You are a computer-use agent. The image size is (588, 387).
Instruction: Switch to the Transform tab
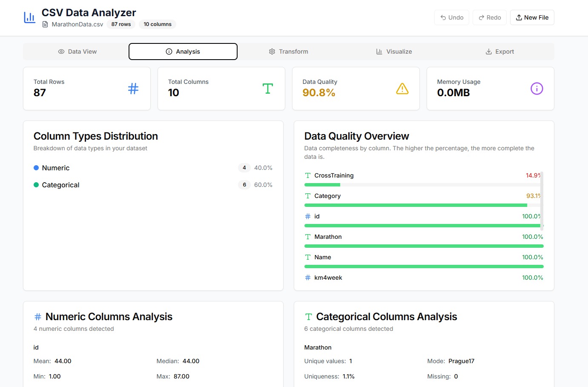tap(289, 52)
